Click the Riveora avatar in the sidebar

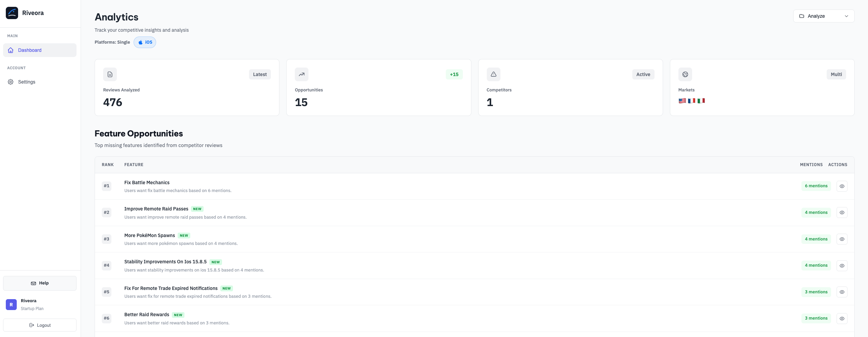[11, 304]
